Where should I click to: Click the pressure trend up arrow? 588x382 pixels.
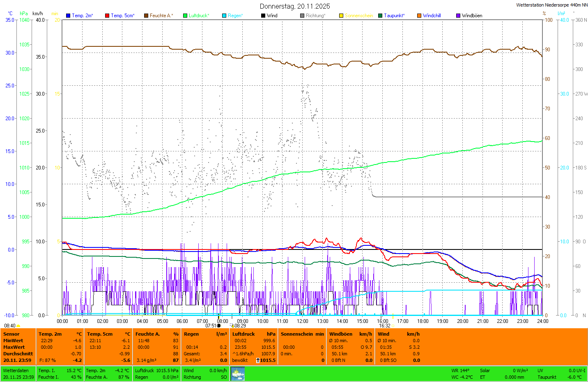257,360
